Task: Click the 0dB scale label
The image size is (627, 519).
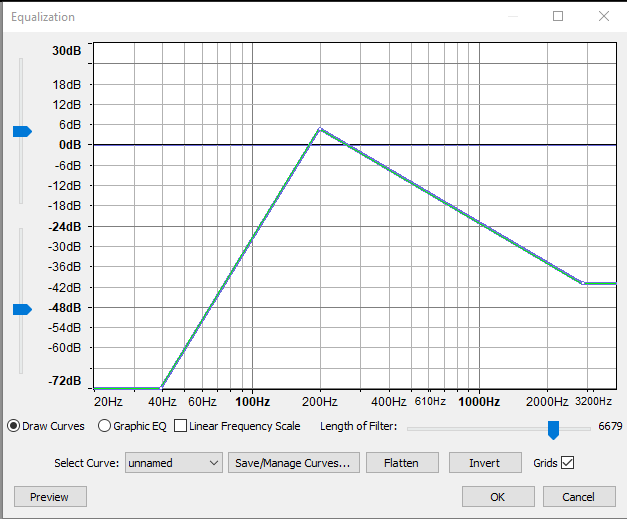Action: tap(70, 145)
